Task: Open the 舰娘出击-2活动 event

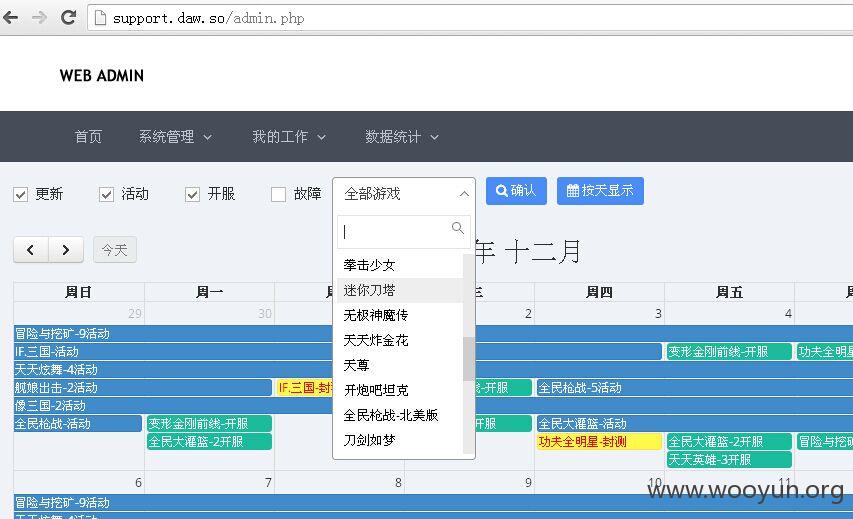Action: point(143,387)
